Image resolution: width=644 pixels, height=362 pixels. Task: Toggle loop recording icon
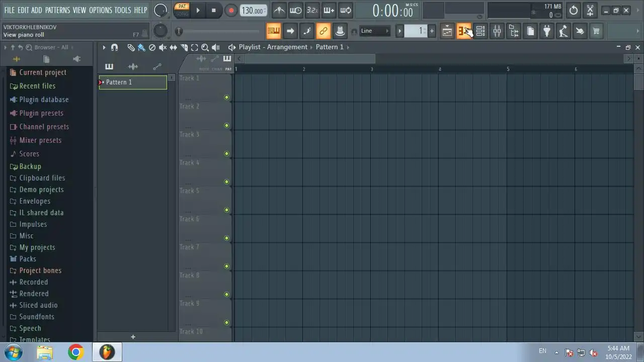click(346, 10)
